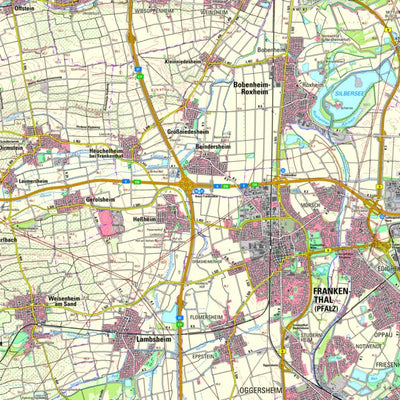Image resolution: width=400 pixels, height=400 pixels.
Task: Click the Lambsheim town label
Action: tap(154, 339)
